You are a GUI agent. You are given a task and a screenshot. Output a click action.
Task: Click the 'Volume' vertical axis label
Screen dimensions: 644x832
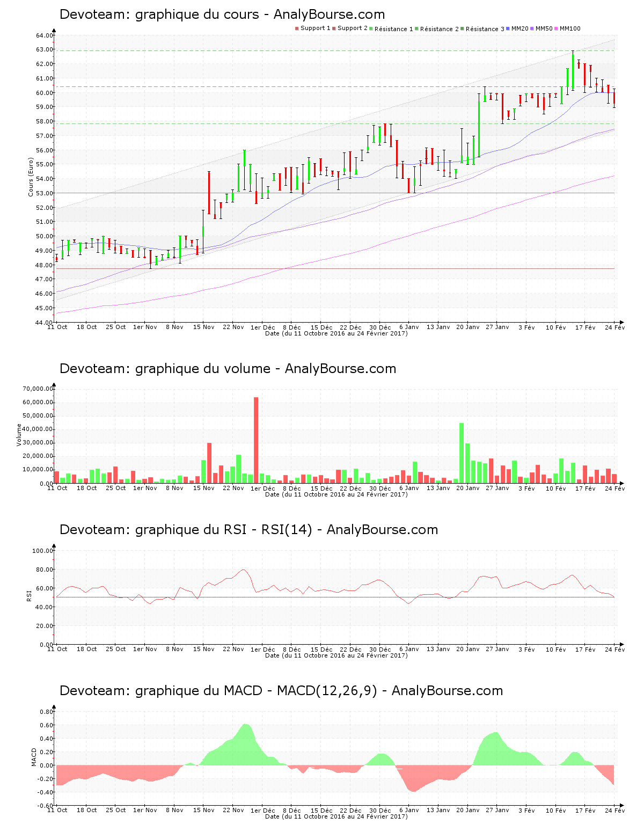click(19, 435)
